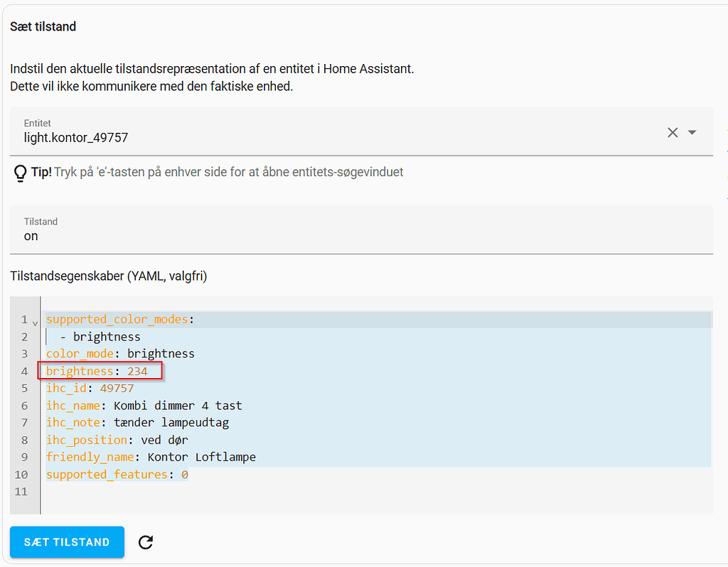Click the lightbulb Tip icon
Image resolution: width=728 pixels, height=567 pixels.
20,173
